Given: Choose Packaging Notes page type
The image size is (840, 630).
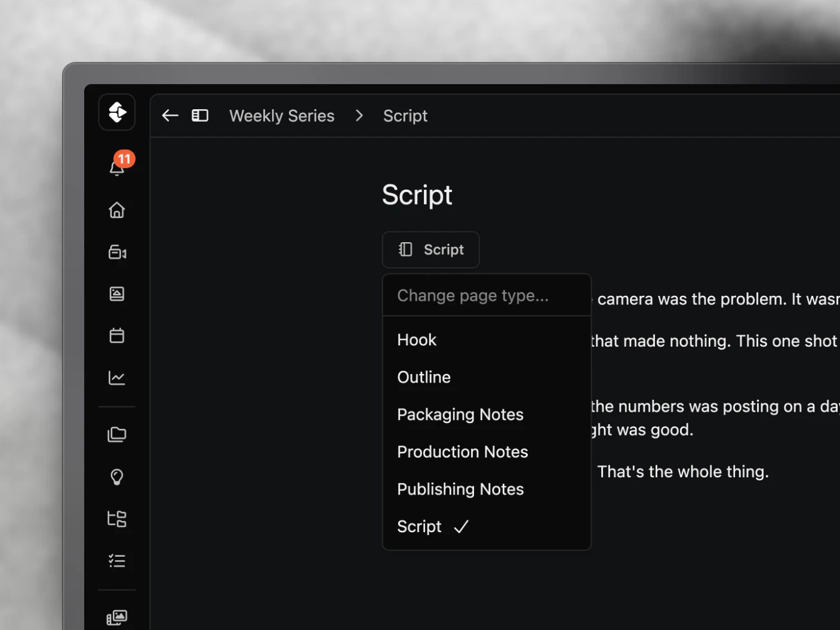Looking at the screenshot, I should click(x=487, y=415).
